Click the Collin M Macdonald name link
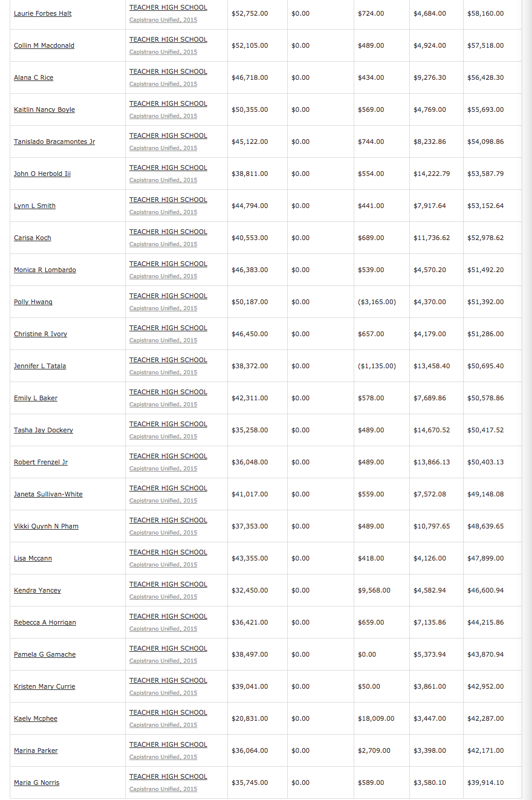Image resolution: width=532 pixels, height=800 pixels. (44, 45)
